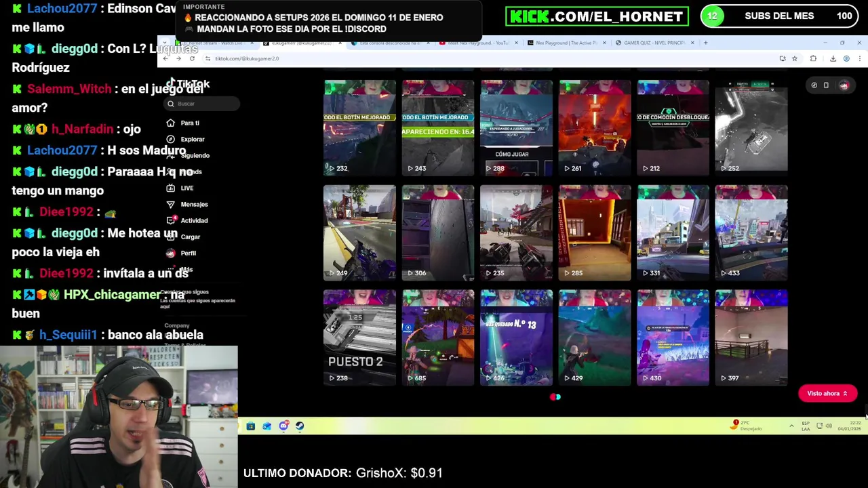Open the video thumbnail with 306 views

[438, 232]
